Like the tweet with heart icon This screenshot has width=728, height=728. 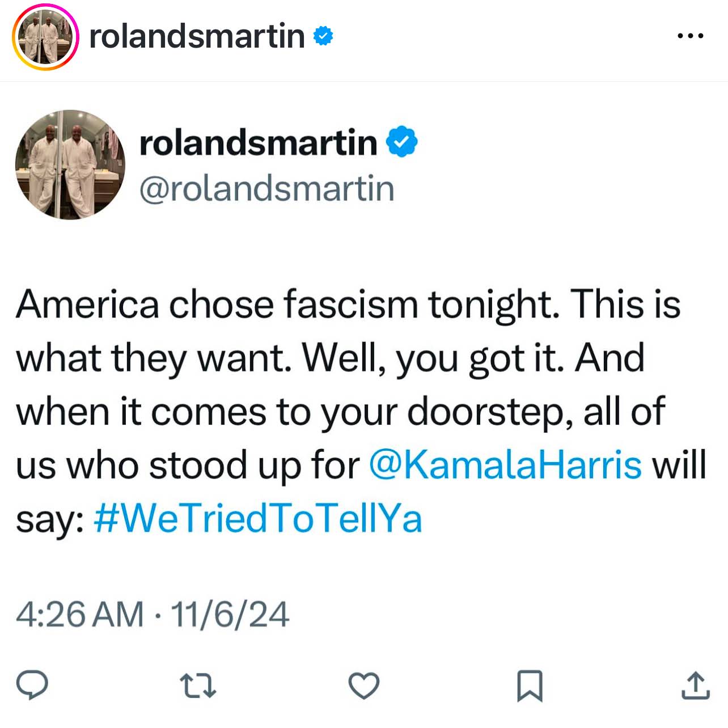point(363,685)
